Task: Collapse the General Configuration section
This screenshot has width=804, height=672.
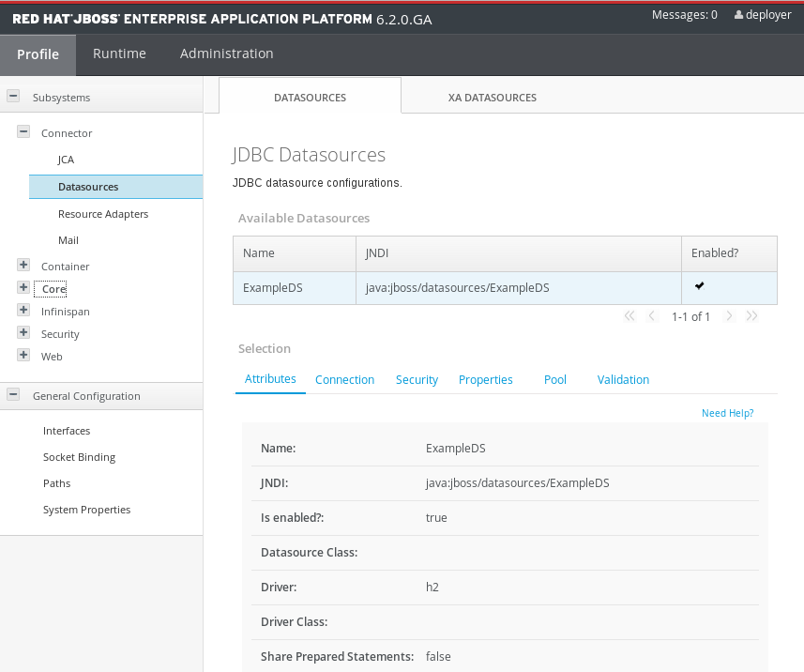Action: 13,395
